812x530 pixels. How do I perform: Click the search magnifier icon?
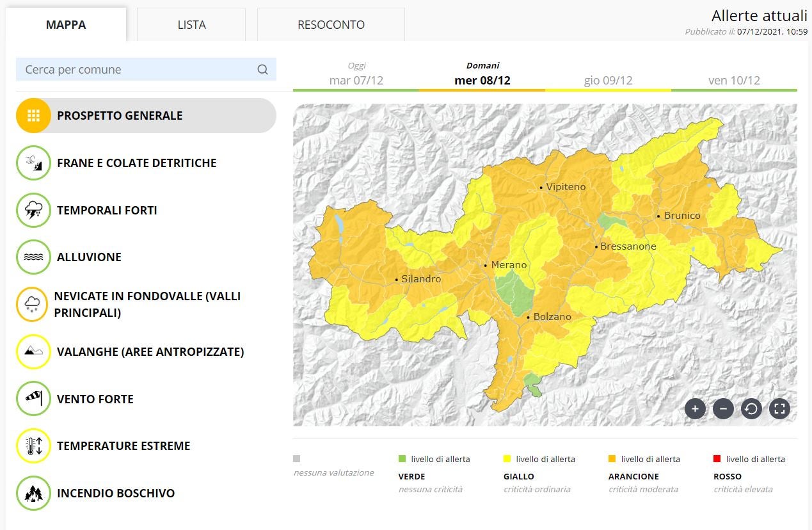pyautogui.click(x=262, y=69)
